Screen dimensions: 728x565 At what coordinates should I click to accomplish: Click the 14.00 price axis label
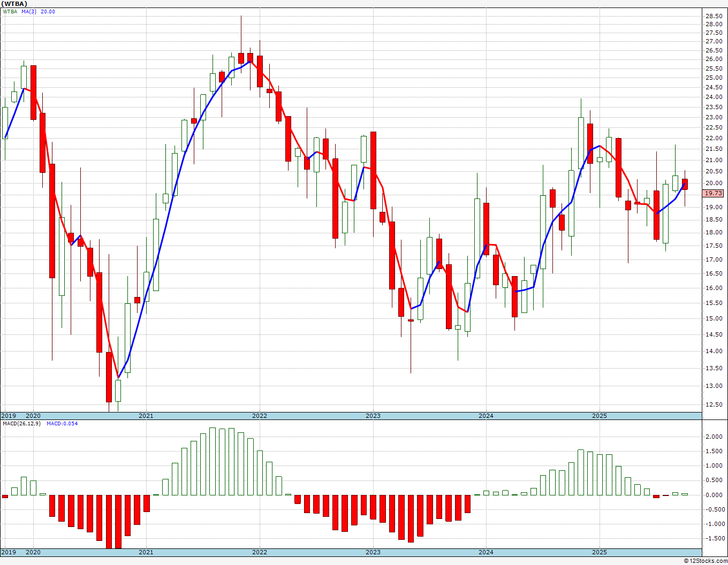[x=714, y=352]
